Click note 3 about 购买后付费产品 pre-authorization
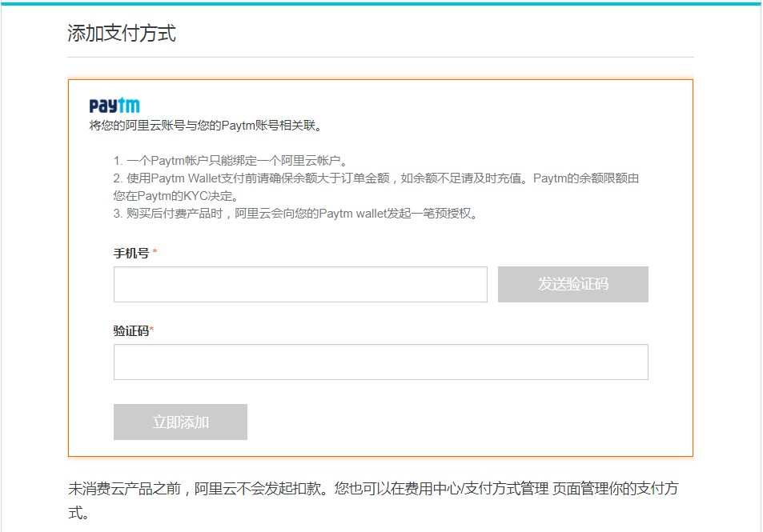763x532 pixels. pos(295,214)
